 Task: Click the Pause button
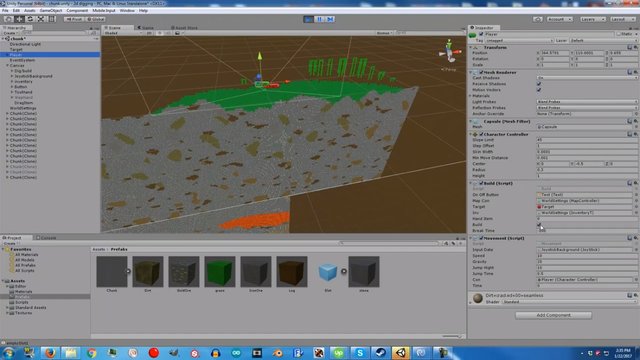tap(320, 19)
